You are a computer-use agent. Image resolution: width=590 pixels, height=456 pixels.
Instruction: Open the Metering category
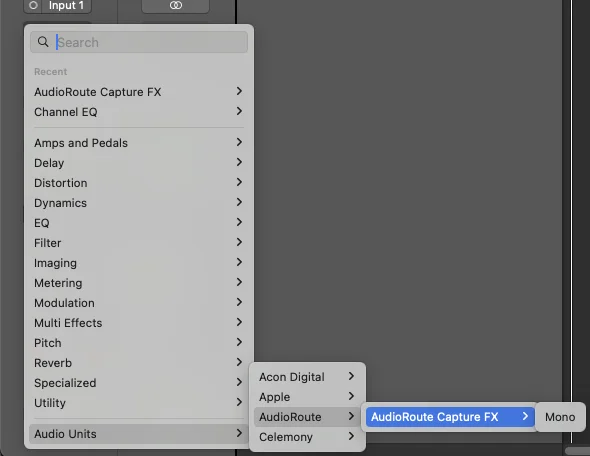pyautogui.click(x=139, y=283)
